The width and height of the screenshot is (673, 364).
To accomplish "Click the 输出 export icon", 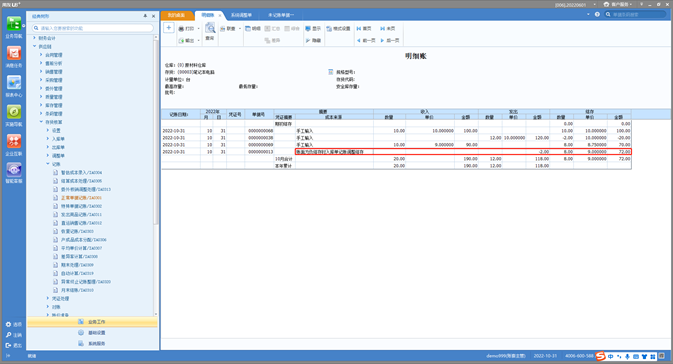I will pos(181,40).
